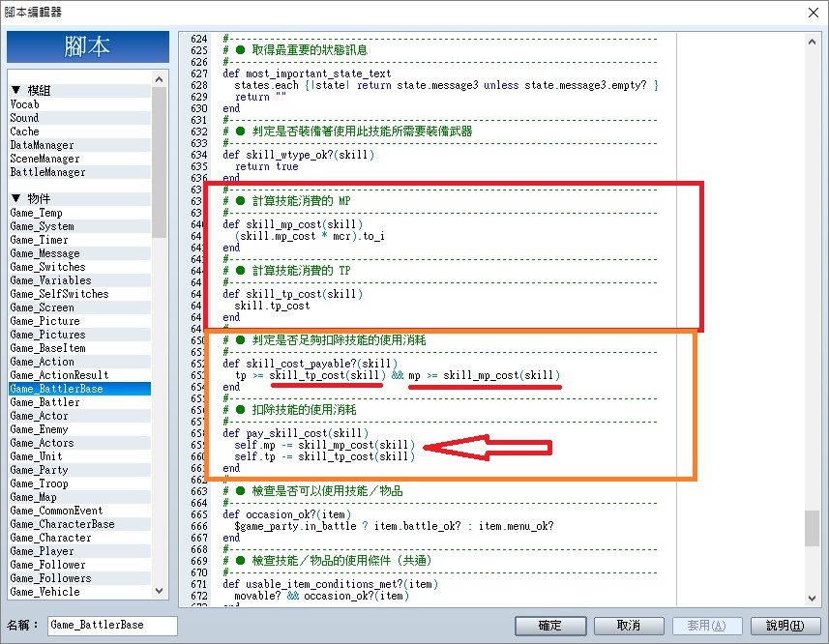Click the 取消 cancel button

coord(629,626)
